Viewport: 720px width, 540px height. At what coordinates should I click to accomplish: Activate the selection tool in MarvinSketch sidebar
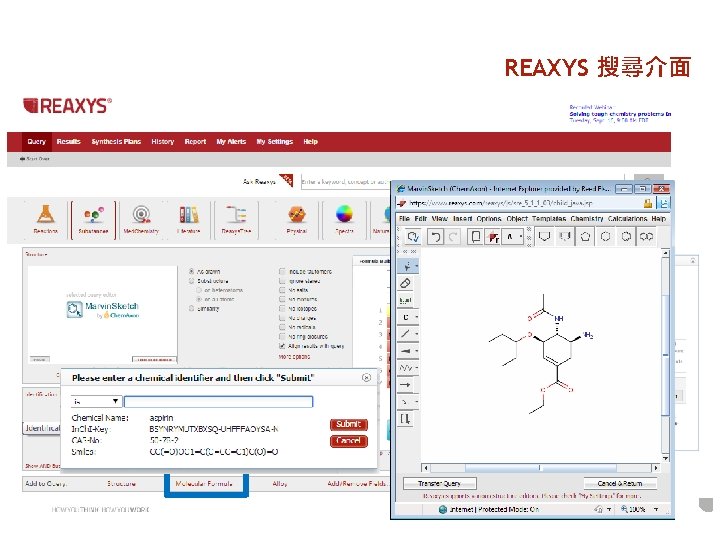tap(407, 266)
